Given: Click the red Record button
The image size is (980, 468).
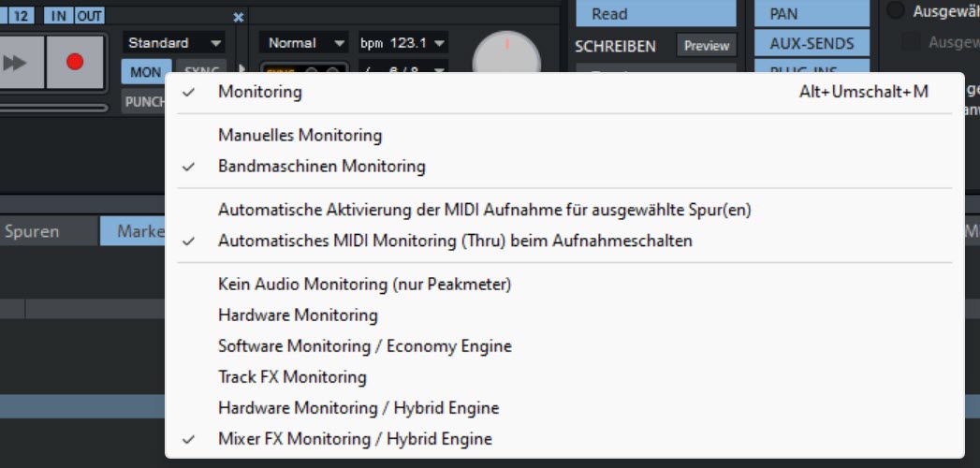Looking at the screenshot, I should coord(75,62).
